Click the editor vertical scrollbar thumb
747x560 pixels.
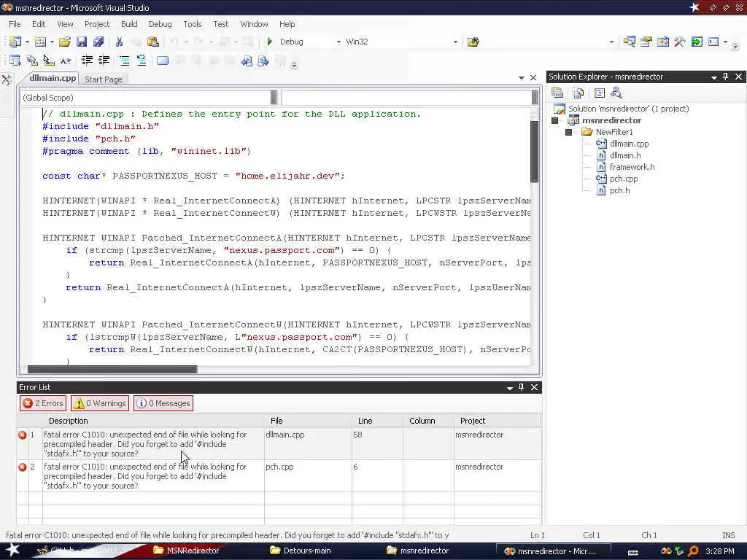coord(534,152)
